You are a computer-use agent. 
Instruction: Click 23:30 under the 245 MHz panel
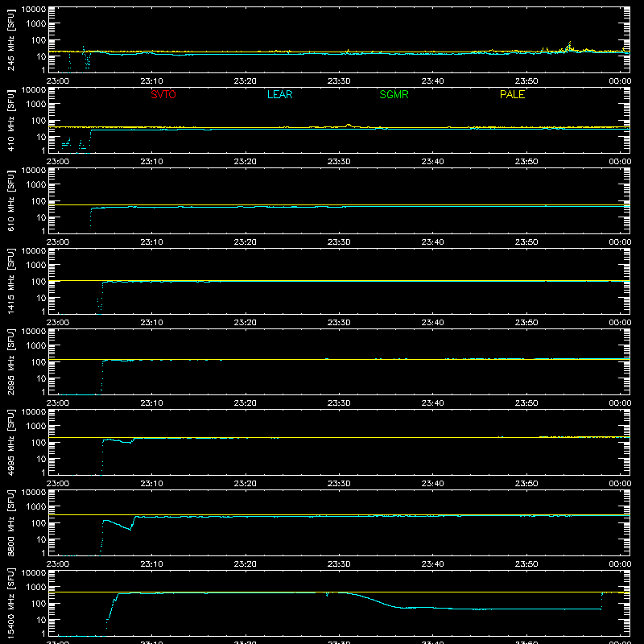[x=339, y=81]
